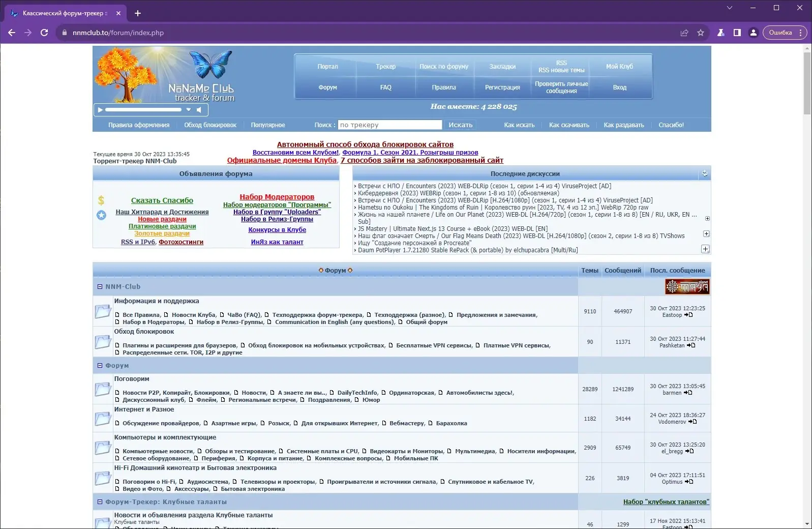Open the audio player dropdown arrow
This screenshot has height=529, width=812.
189,110
